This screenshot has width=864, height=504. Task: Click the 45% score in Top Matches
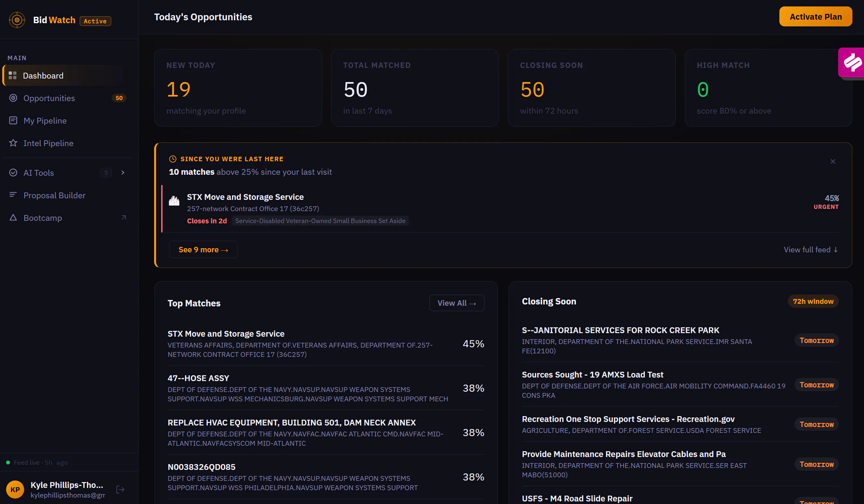(473, 343)
